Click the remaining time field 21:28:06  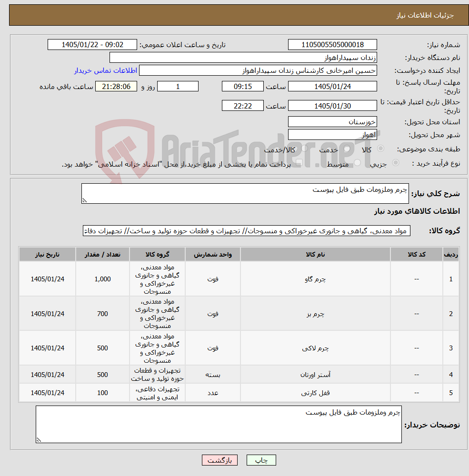116,86
